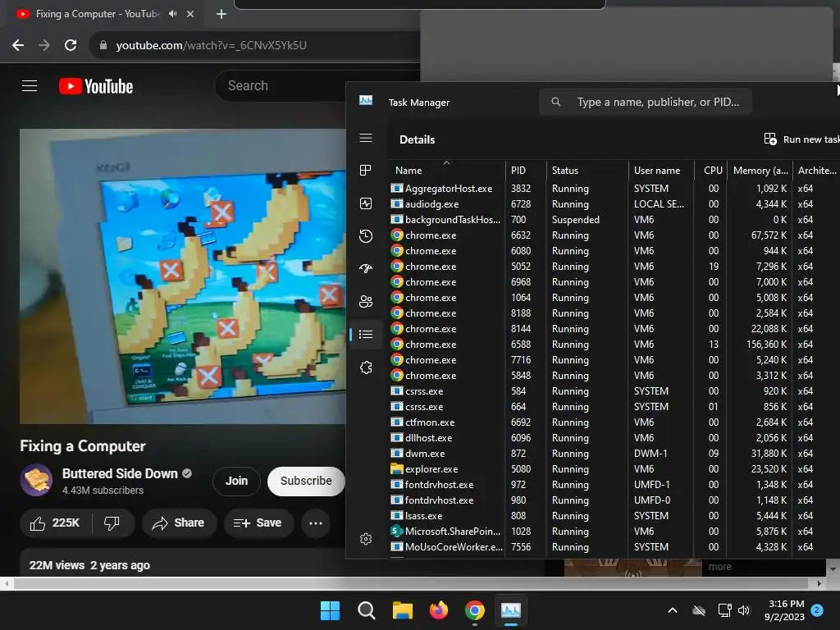Open Startup apps page in Task Manager
840x630 pixels.
tap(366, 269)
